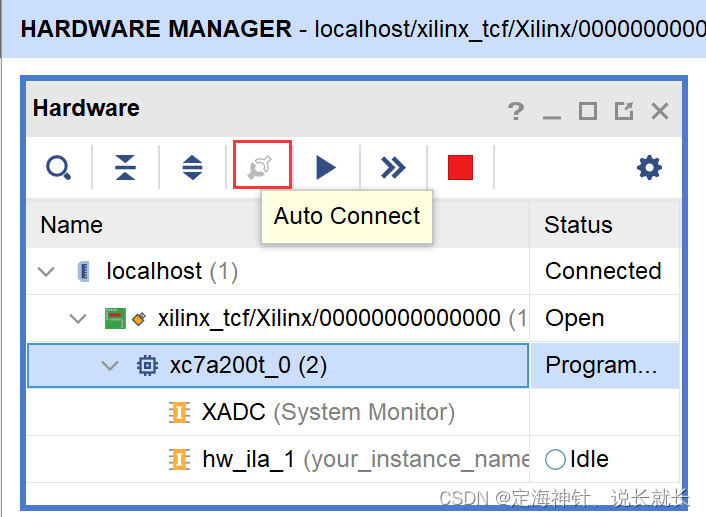Click the green board icon of xilinx_tcf
This screenshot has height=517, width=706.
(115, 318)
